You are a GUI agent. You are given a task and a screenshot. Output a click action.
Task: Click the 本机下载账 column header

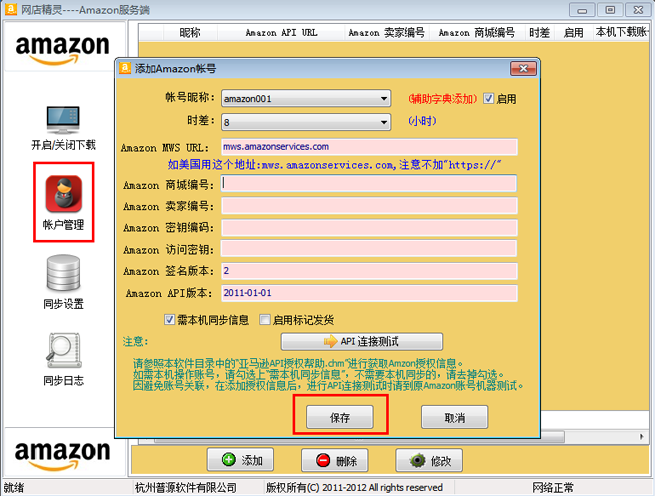(x=622, y=32)
